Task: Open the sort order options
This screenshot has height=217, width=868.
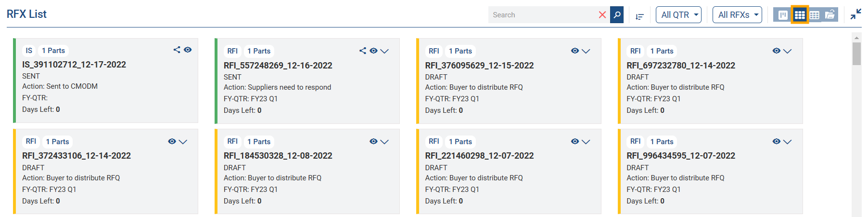Action: [639, 16]
